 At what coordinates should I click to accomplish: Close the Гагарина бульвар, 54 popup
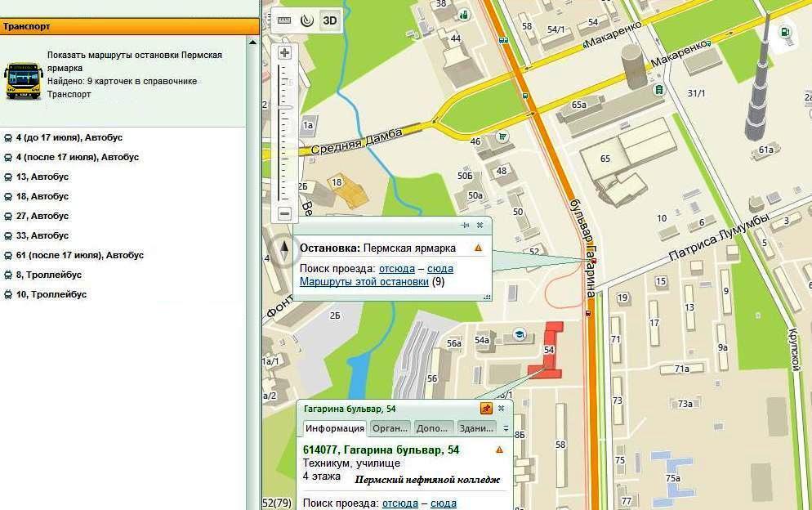point(502,409)
